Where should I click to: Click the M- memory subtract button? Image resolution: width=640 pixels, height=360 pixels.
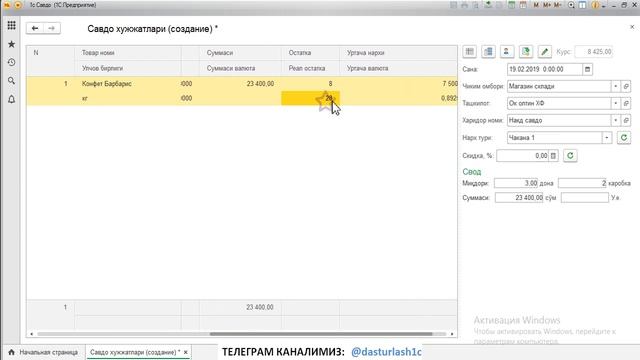558,5
